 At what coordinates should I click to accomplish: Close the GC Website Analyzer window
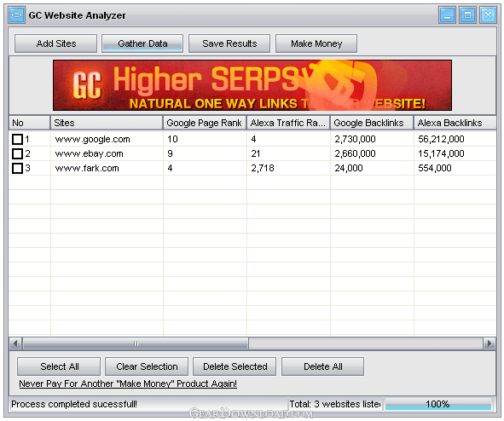(488, 15)
